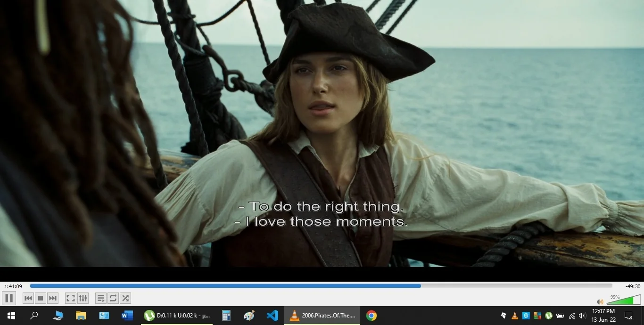
Task: Set volume on the green slider
Action: [x=624, y=300]
